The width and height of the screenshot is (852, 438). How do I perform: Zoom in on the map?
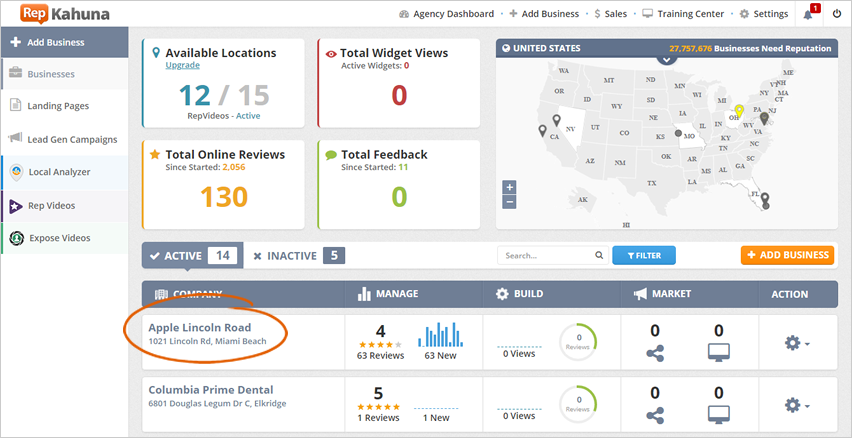click(510, 187)
